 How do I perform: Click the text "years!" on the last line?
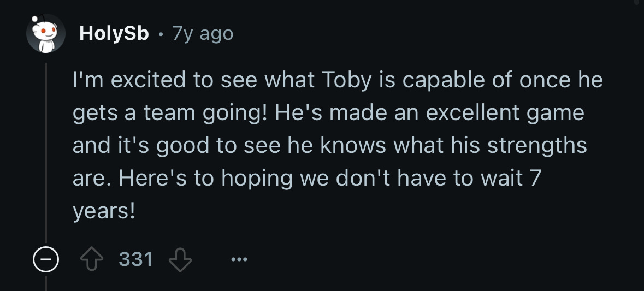tap(104, 212)
